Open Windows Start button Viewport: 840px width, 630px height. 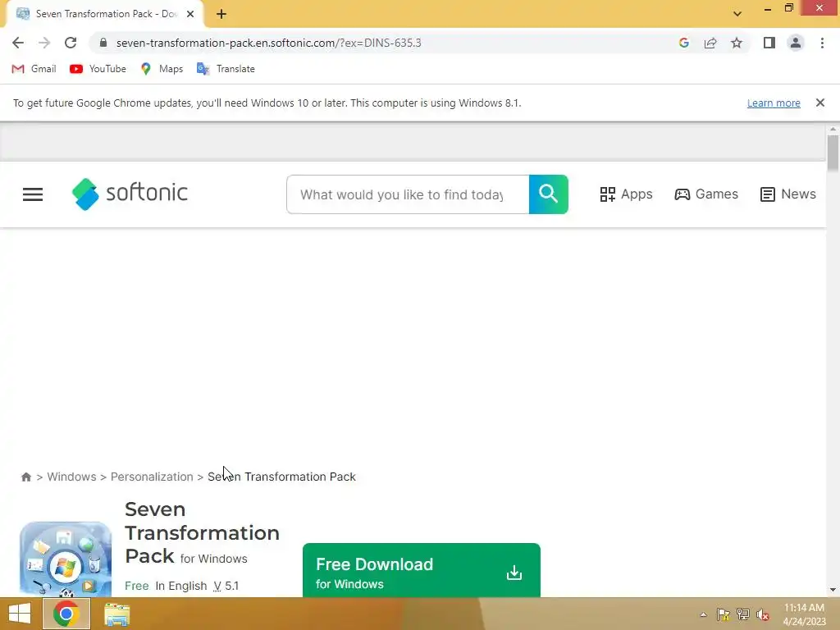pyautogui.click(x=20, y=614)
